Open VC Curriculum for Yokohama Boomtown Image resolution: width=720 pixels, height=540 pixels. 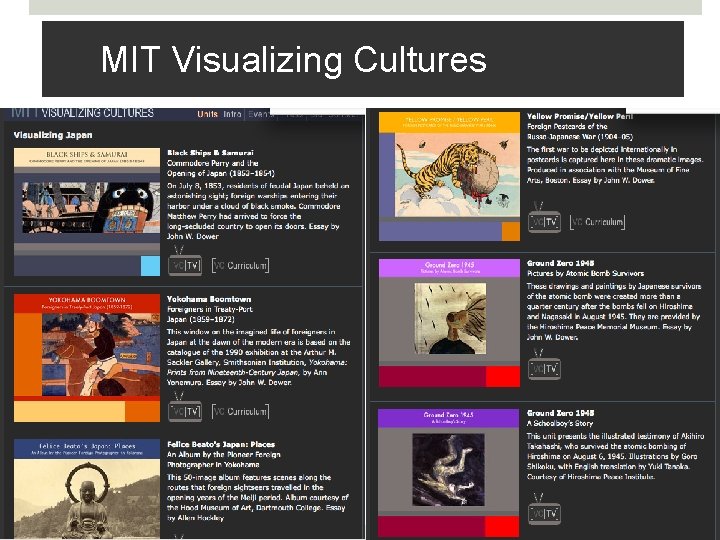[x=240, y=411]
